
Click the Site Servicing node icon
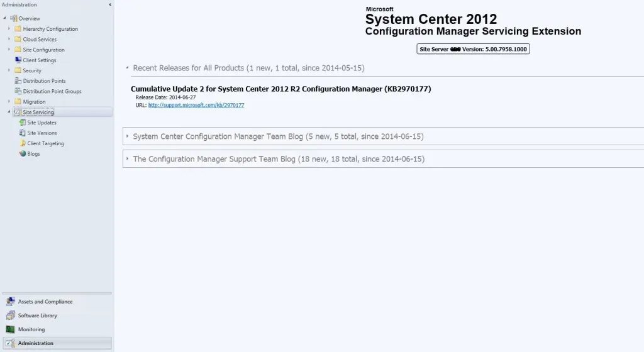click(x=18, y=112)
